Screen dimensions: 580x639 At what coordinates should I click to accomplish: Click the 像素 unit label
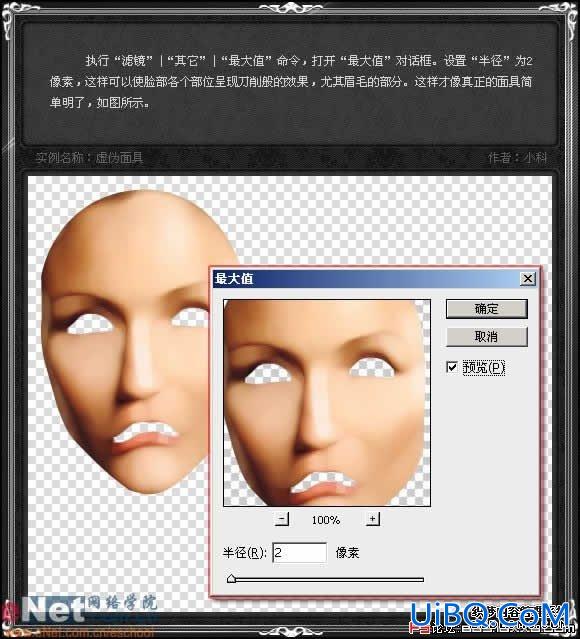[347, 553]
